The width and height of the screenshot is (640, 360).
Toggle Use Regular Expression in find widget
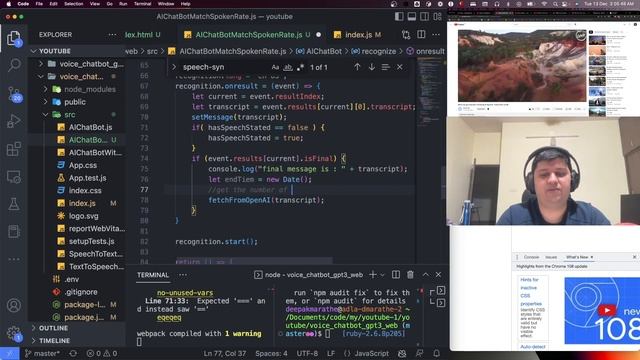coord(300,67)
